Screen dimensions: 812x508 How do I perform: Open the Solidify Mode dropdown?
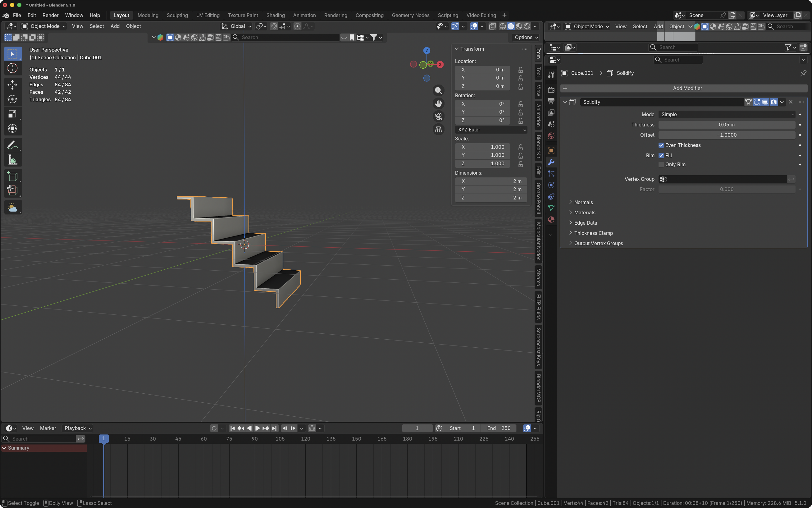tap(727, 115)
